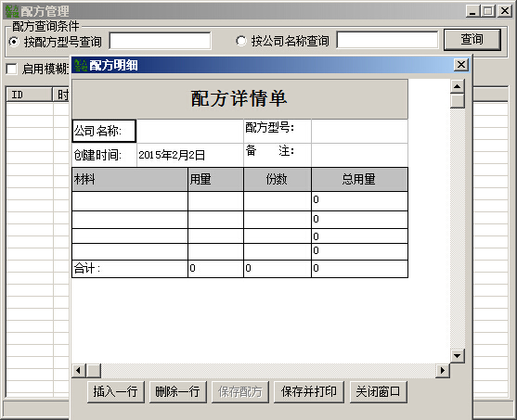
Task: Click the 配方管理 window title icon
Action: (x=12, y=11)
